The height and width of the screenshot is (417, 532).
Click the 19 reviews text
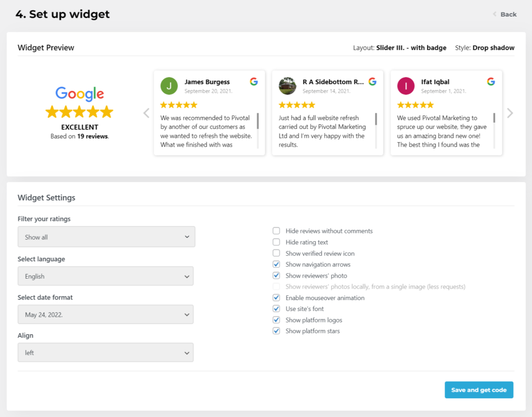click(92, 136)
